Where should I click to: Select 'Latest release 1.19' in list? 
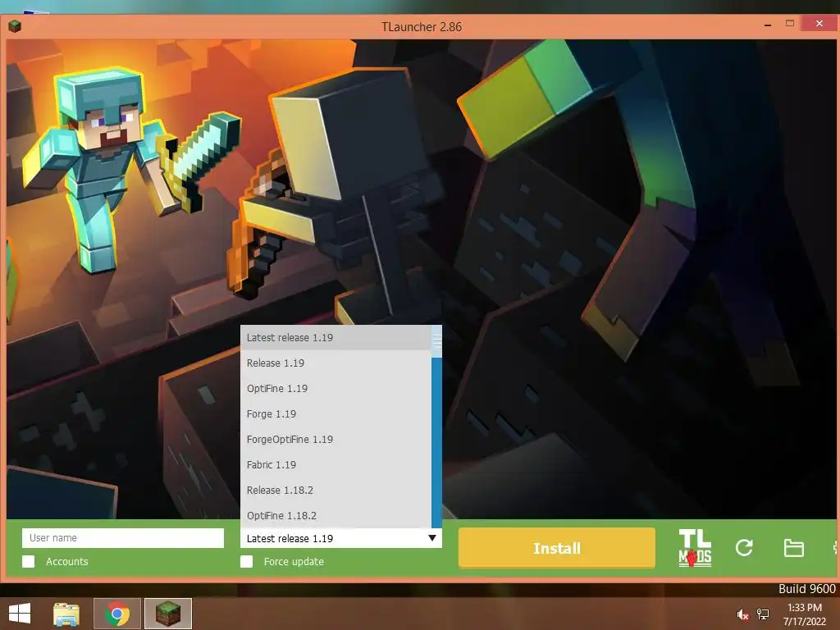pyautogui.click(x=336, y=337)
